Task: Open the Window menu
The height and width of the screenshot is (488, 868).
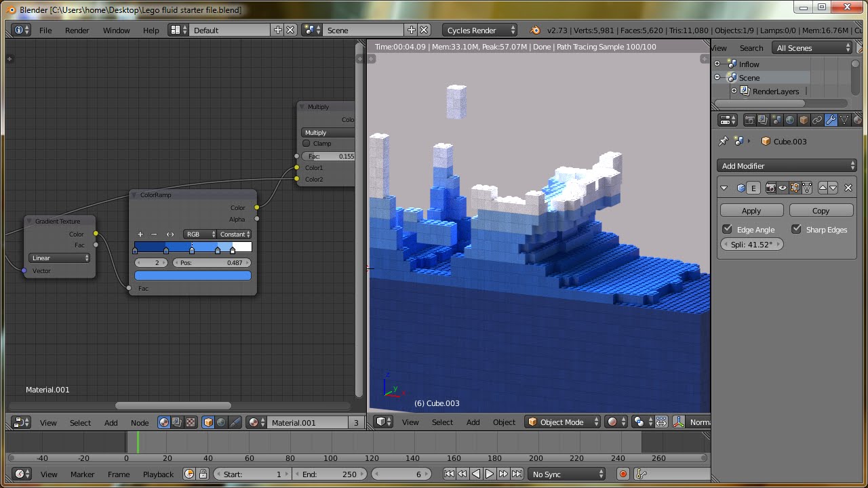Action: pos(116,30)
